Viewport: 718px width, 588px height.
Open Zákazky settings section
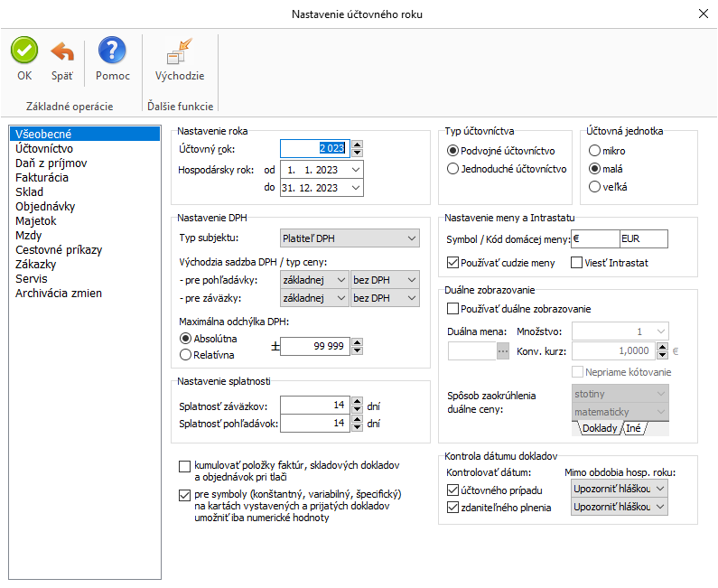click(x=85, y=265)
